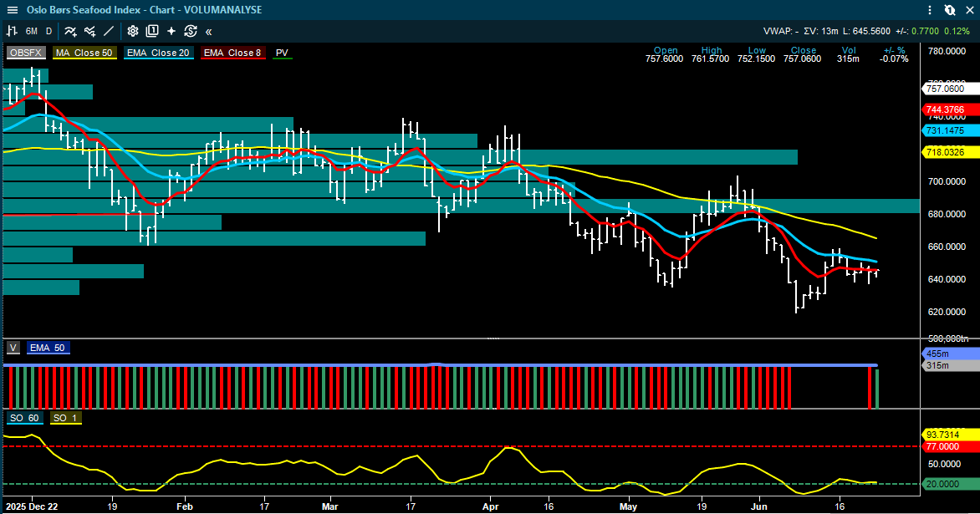
Task: Click the green 0.7700 change readout
Action: point(925,31)
